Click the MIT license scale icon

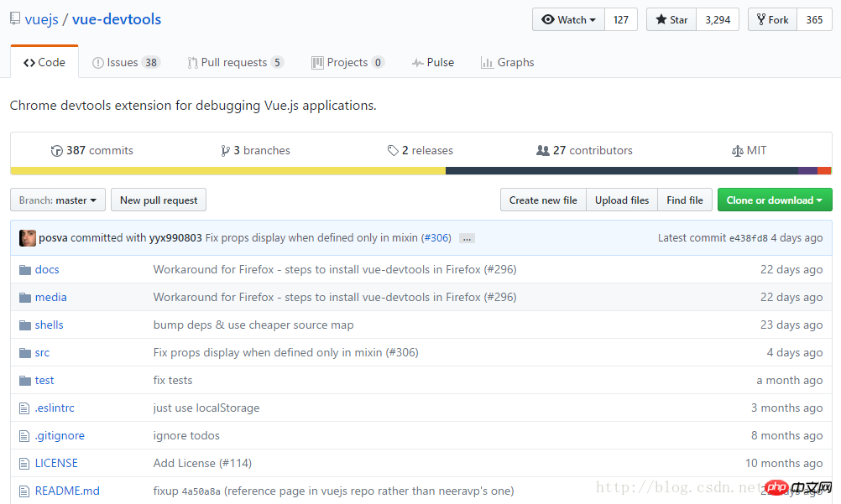[738, 151]
